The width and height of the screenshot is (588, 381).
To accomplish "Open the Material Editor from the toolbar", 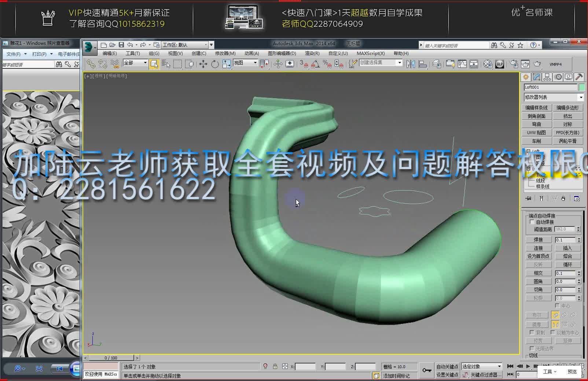I will [x=488, y=64].
